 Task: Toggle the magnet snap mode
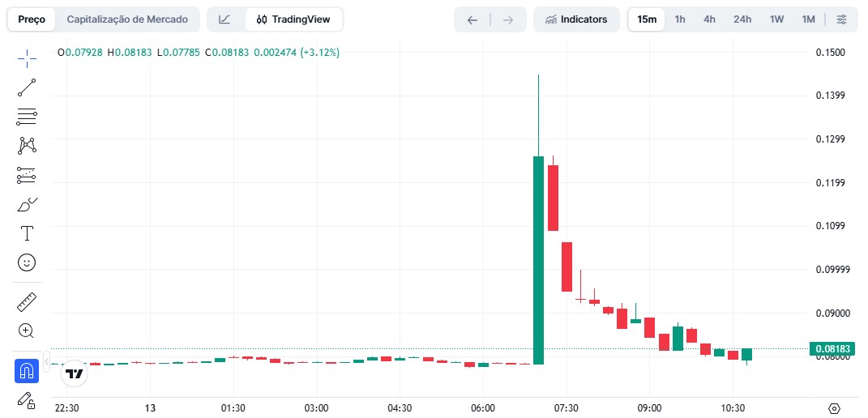[27, 371]
